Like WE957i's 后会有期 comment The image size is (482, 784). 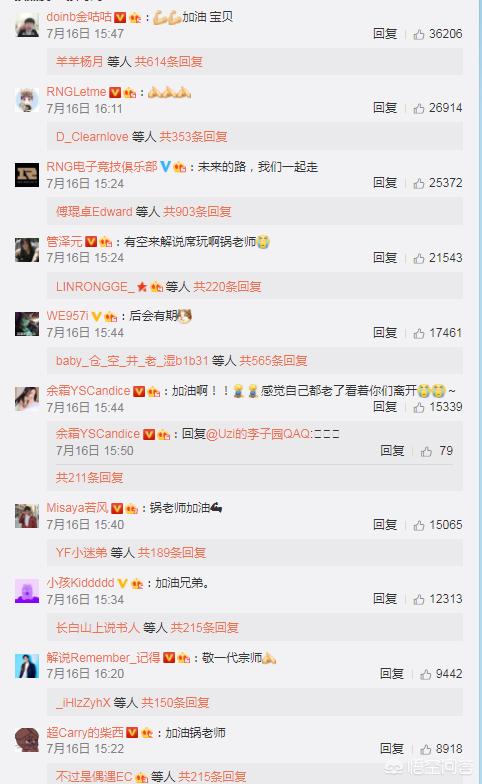(419, 333)
